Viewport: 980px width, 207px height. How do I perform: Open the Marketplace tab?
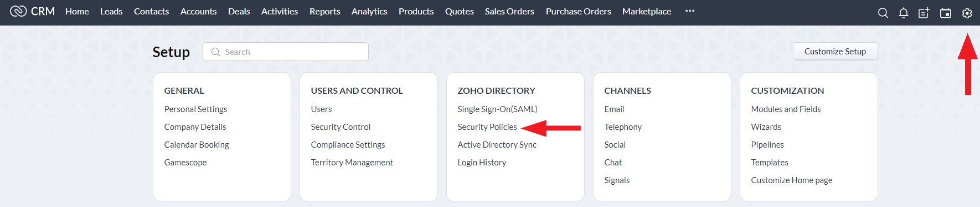click(647, 11)
